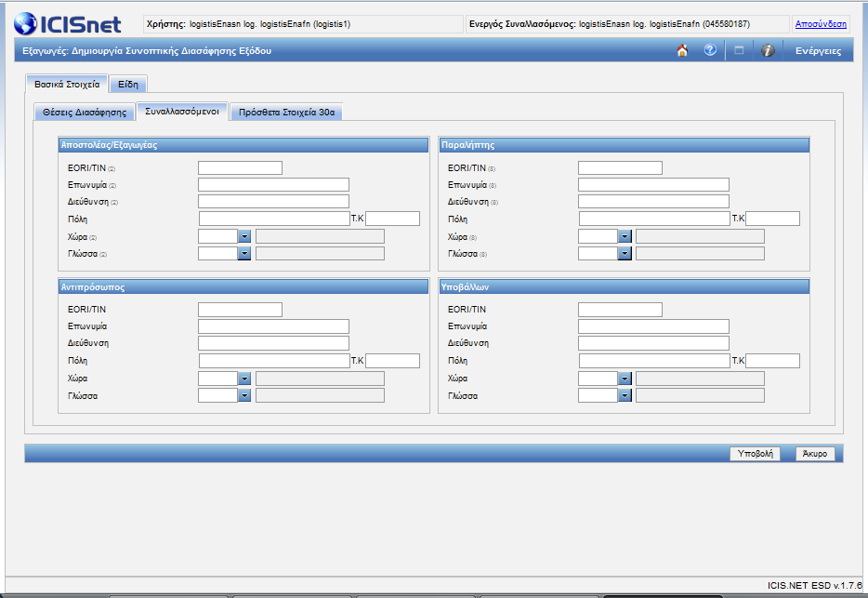Focus Διεύθυνση field in Αποστολέας/Εξαγωγέας
The width and height of the screenshot is (868, 598).
pyautogui.click(x=273, y=201)
